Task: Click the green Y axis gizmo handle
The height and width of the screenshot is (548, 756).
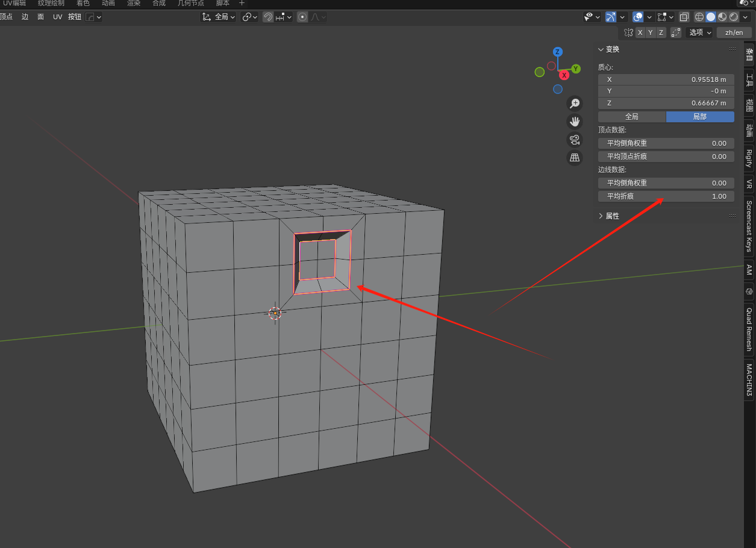Action: pyautogui.click(x=576, y=69)
